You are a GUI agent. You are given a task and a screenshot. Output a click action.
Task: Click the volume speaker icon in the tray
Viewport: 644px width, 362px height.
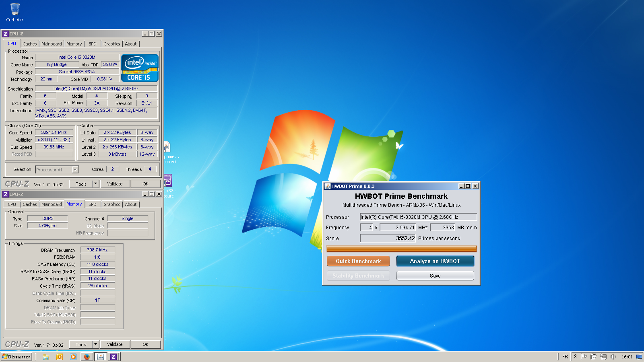tap(613, 357)
